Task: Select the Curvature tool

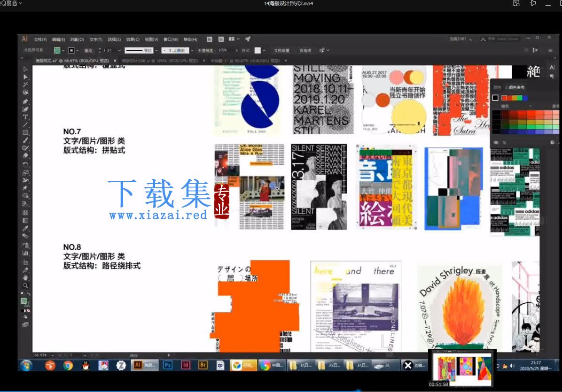Action: point(25,109)
